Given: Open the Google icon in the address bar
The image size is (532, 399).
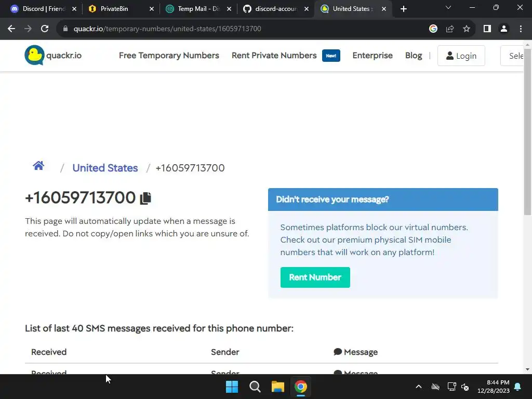Looking at the screenshot, I should click(433, 29).
